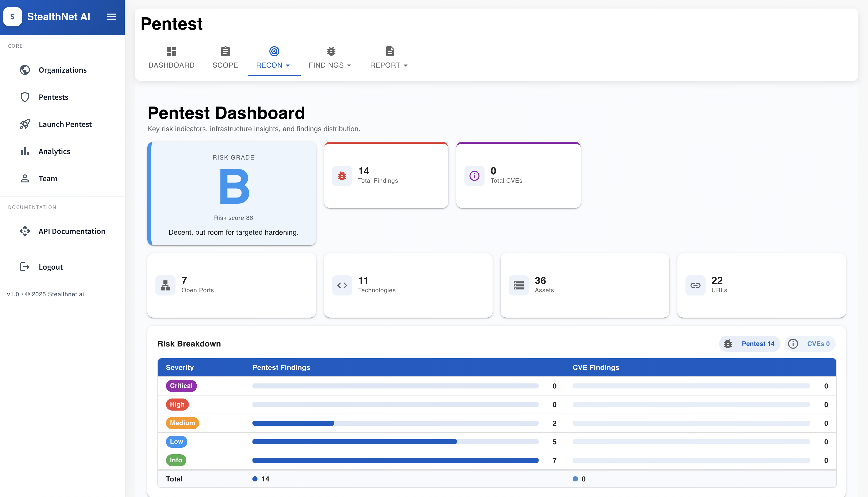Click the API Documentation icon
Viewport: 868px width, 497px height.
(25, 231)
